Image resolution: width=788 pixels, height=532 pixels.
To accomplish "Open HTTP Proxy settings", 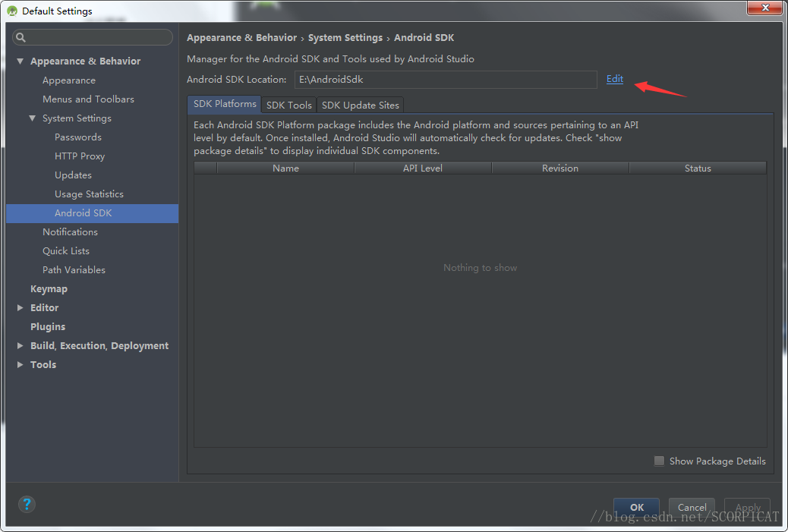I will (x=80, y=156).
